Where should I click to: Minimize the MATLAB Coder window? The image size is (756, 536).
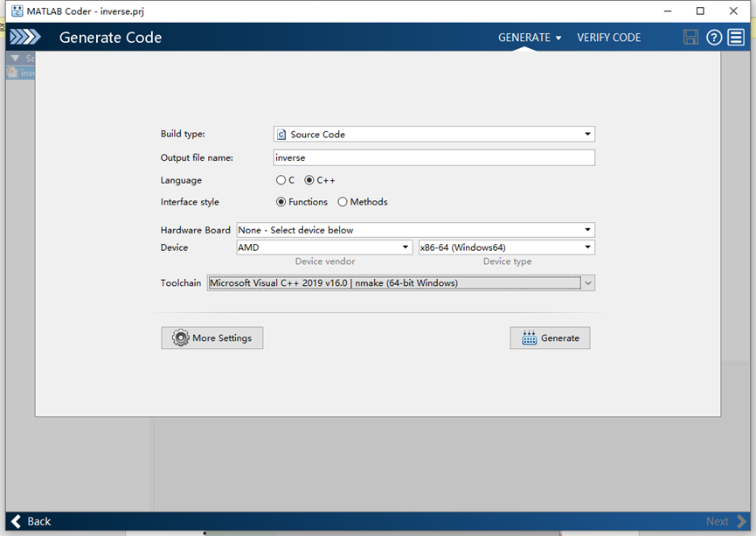point(668,10)
